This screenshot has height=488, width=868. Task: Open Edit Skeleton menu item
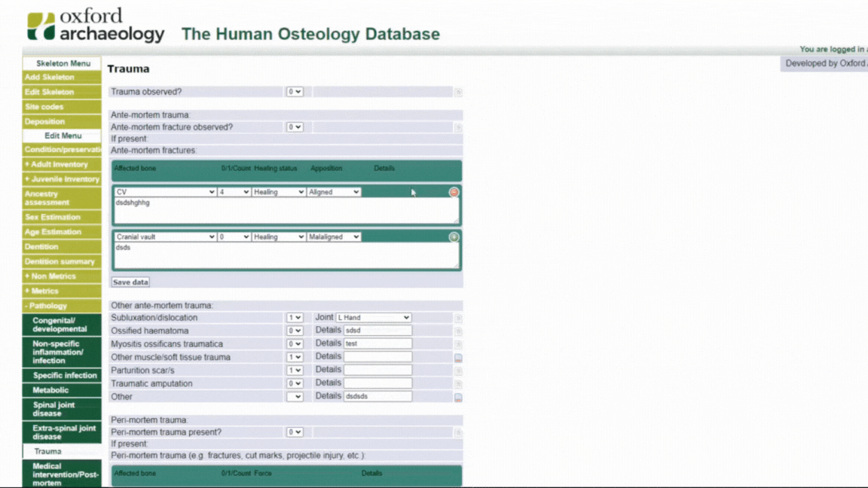(x=62, y=92)
